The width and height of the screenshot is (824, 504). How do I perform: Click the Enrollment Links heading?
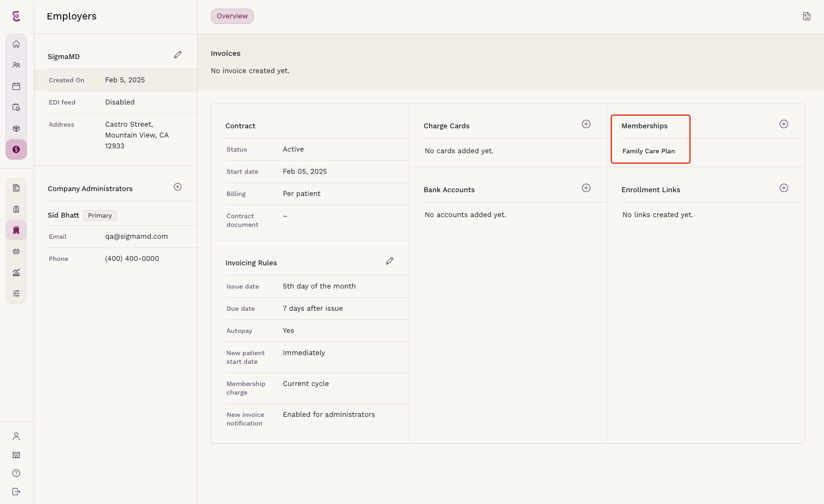point(651,190)
